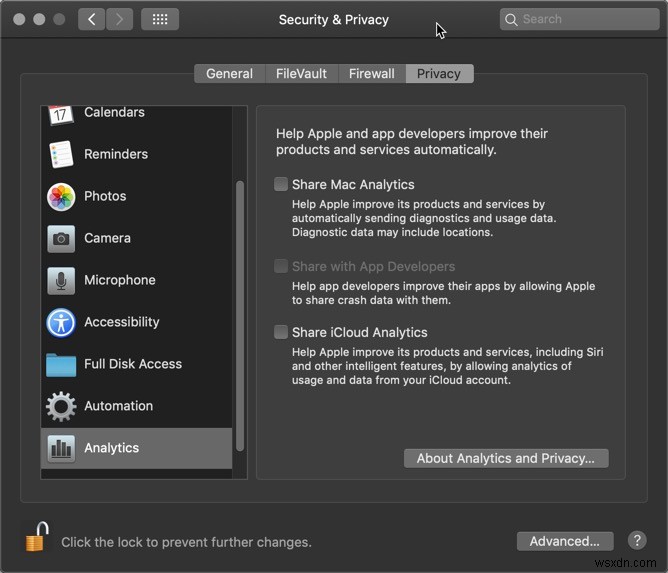668x573 pixels.
Task: Click the Share Mac Analytics label text
Action: (x=353, y=184)
